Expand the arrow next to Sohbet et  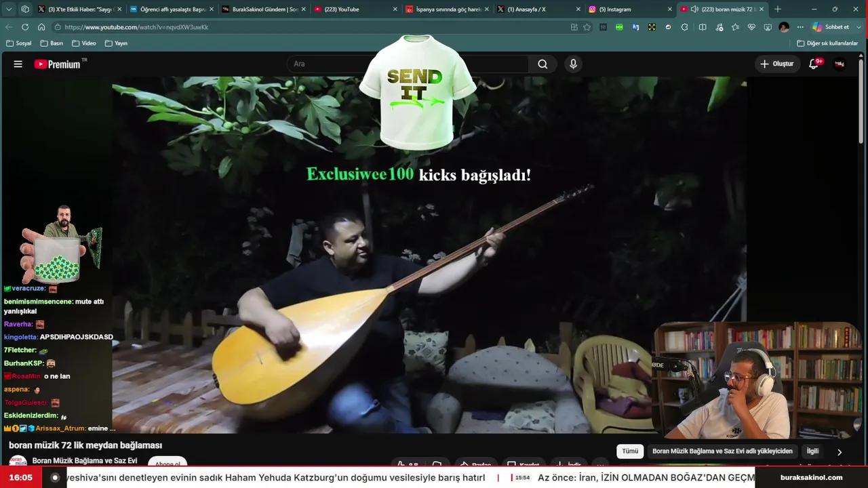(858, 27)
